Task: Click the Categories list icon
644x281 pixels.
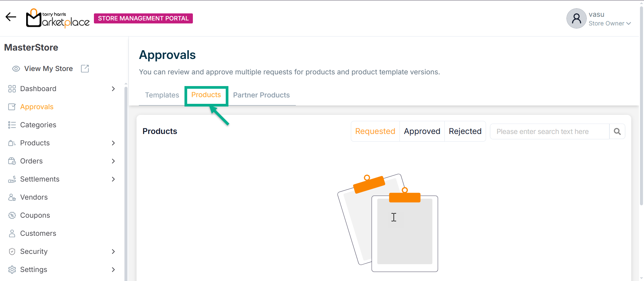Action: pyautogui.click(x=12, y=125)
